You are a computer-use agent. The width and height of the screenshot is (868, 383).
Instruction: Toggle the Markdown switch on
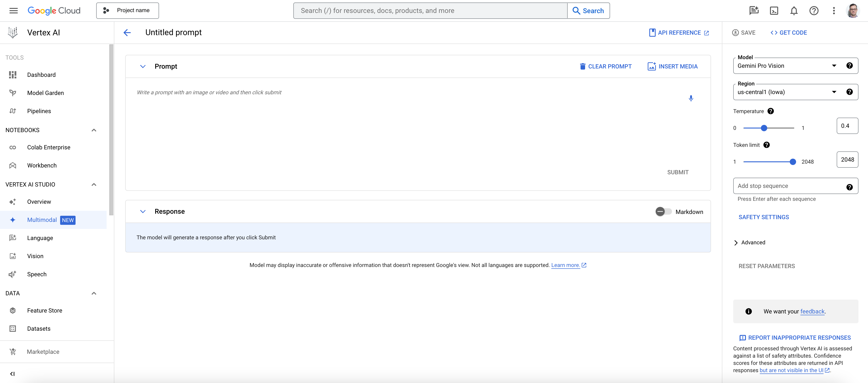663,212
